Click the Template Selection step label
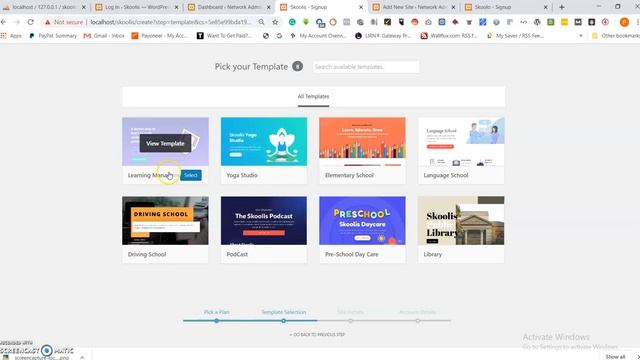 (x=283, y=312)
